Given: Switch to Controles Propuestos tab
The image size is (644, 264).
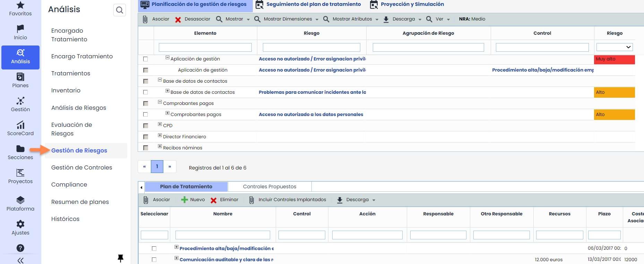Looking at the screenshot, I should tap(269, 187).
